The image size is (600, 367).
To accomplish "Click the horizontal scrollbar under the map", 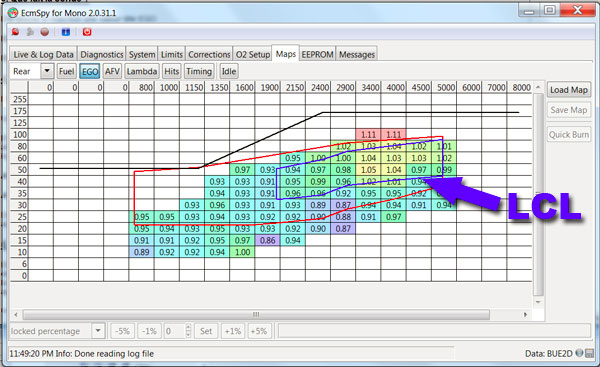I will (x=256, y=315).
